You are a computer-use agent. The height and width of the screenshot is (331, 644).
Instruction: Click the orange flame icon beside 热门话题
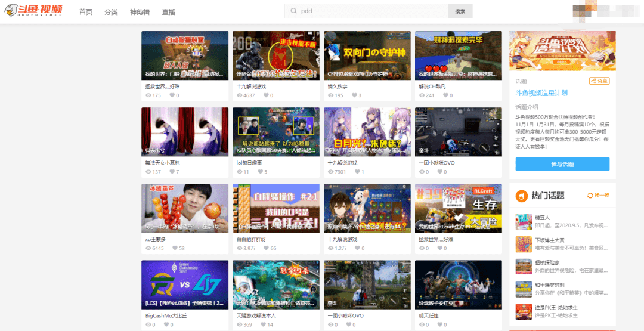tap(521, 196)
